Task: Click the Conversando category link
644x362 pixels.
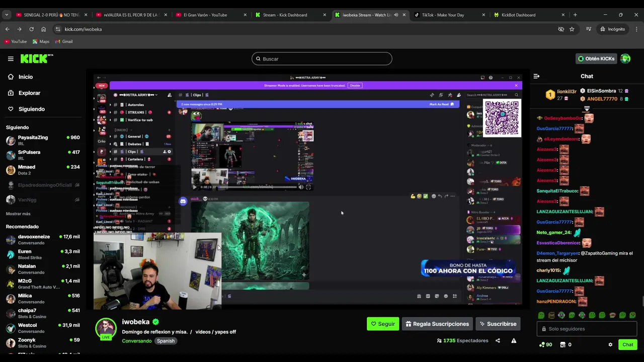Action: tap(137, 341)
